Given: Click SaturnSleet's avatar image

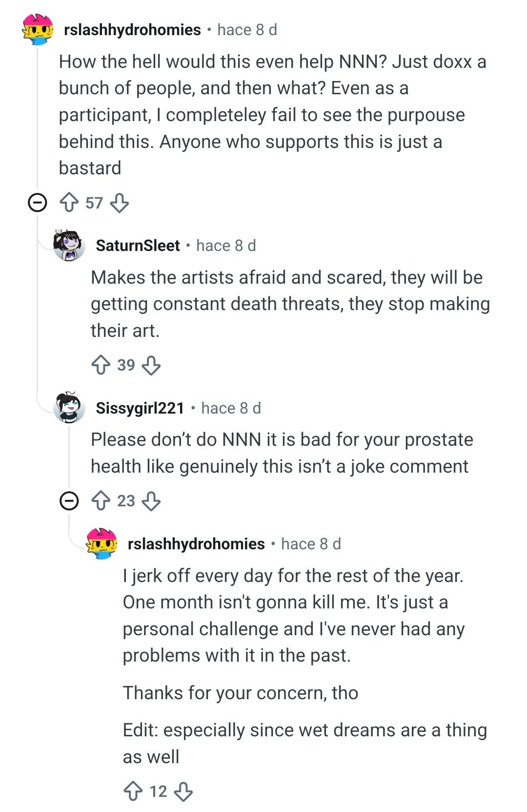Looking at the screenshot, I should tap(69, 246).
